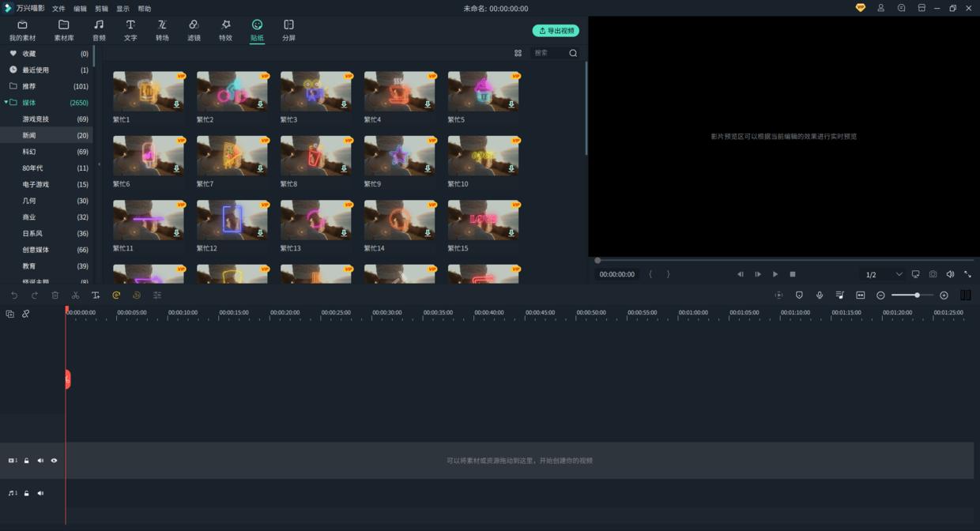980x531 pixels.
Task: Click the grid view icon beside search box
Action: click(518, 53)
